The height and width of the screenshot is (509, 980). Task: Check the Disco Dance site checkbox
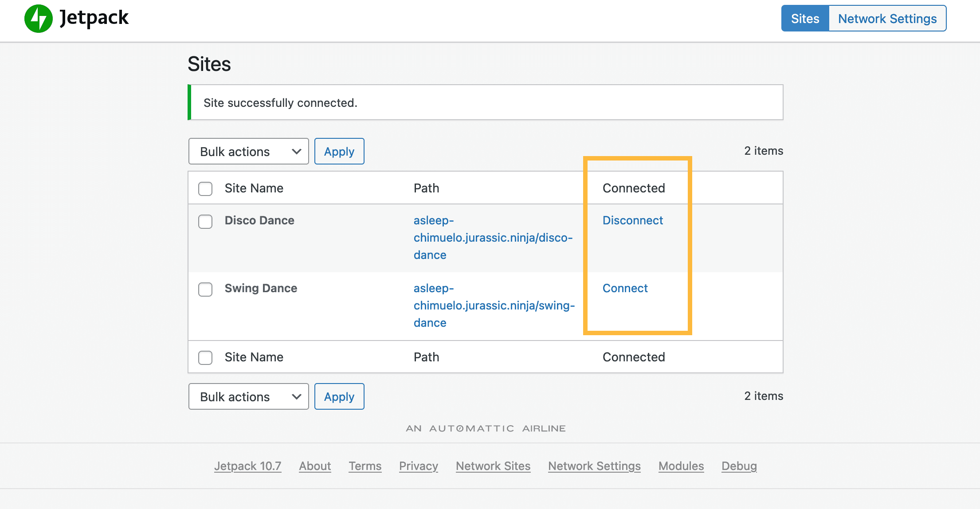(205, 221)
